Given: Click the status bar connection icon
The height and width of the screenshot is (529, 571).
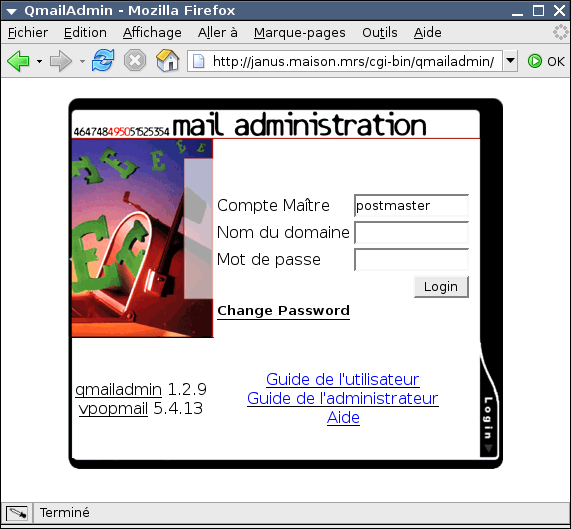Looking at the screenshot, I should point(17,513).
